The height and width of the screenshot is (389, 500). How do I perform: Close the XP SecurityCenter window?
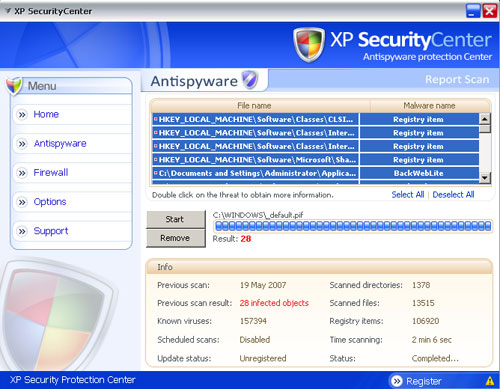click(489, 11)
